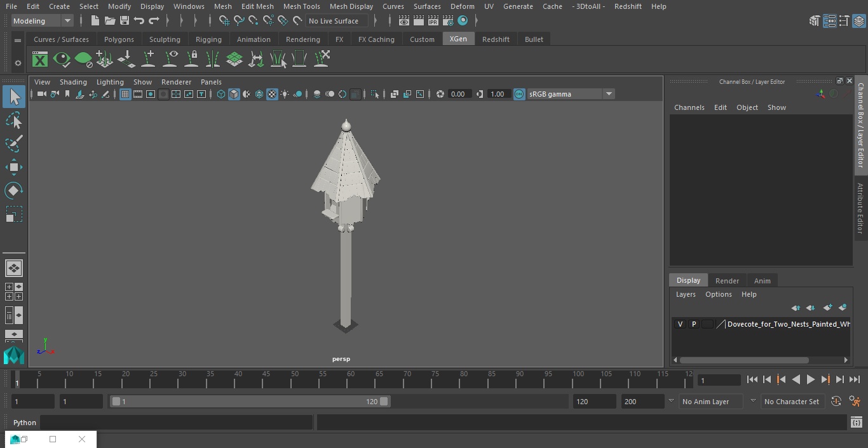Image resolution: width=868 pixels, height=448 pixels.
Task: Toggle the V visibility box for Dovecote layer
Action: 680,324
